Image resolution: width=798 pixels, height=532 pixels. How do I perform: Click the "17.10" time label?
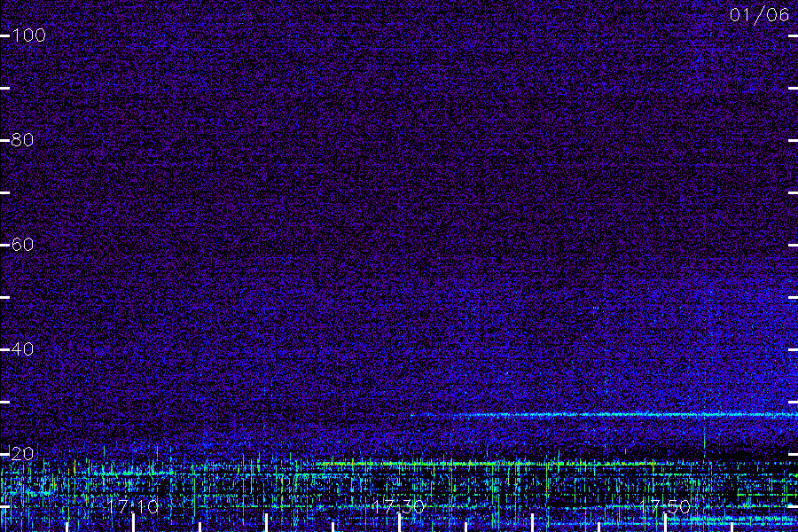[133, 506]
